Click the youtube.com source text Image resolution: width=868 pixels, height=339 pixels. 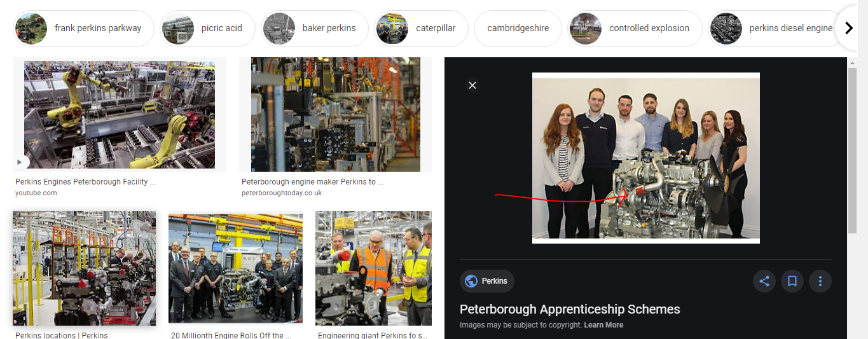tap(36, 193)
